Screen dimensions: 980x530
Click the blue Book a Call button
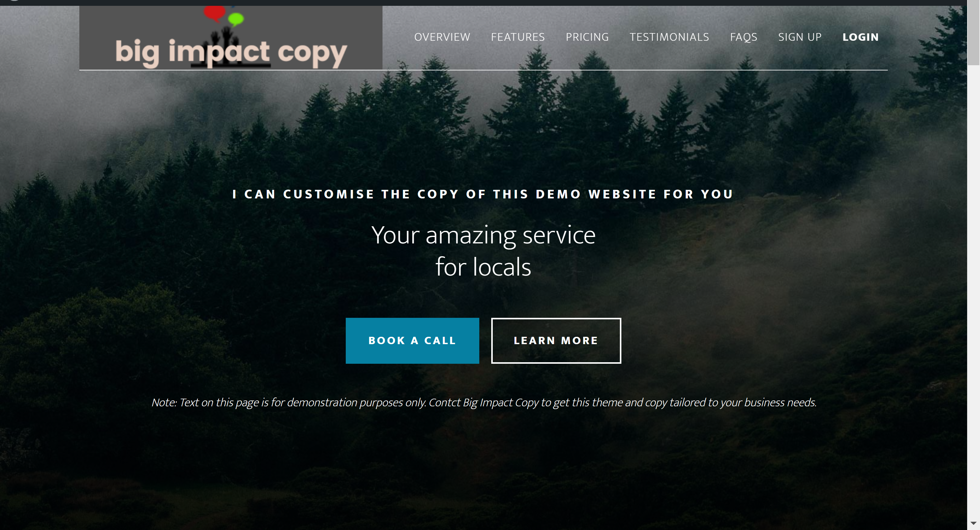(413, 340)
